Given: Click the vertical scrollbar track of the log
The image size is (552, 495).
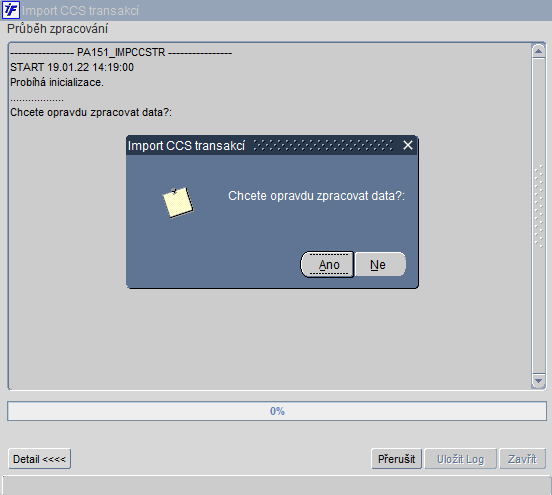Looking at the screenshot, I should coord(538,216).
